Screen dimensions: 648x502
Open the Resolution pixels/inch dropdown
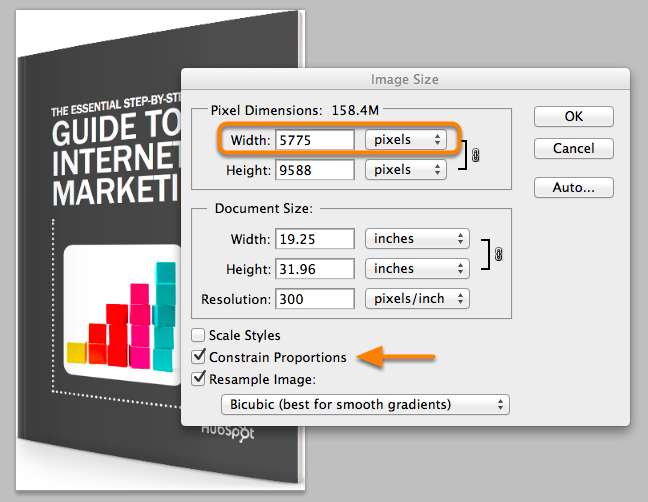416,298
